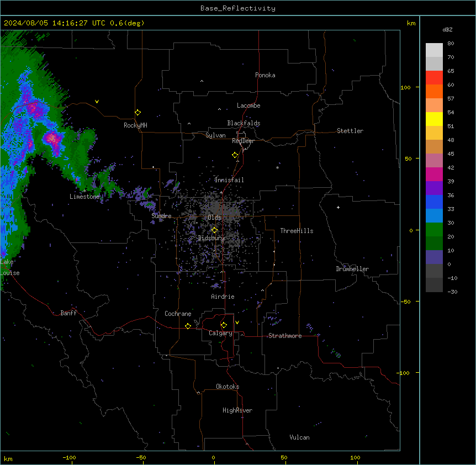Click the white plus marker north of Drumheller
The image size is (476, 465).
[x=338, y=207]
